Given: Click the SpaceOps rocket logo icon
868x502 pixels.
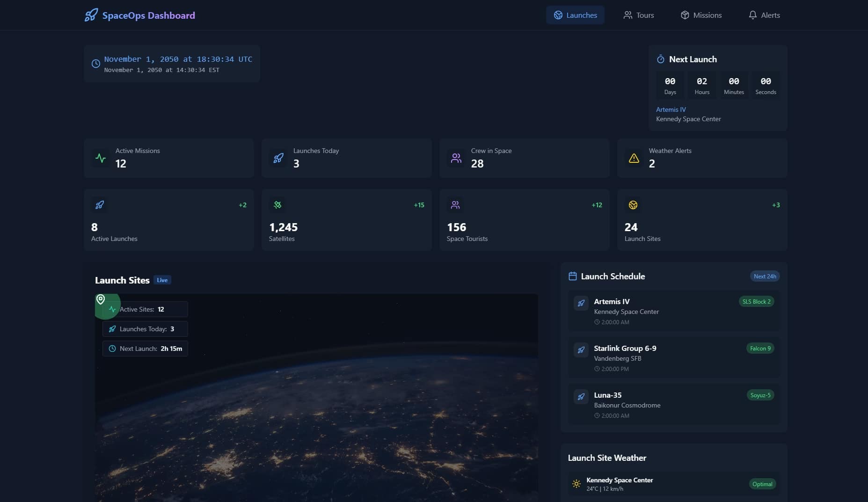Looking at the screenshot, I should (x=91, y=15).
